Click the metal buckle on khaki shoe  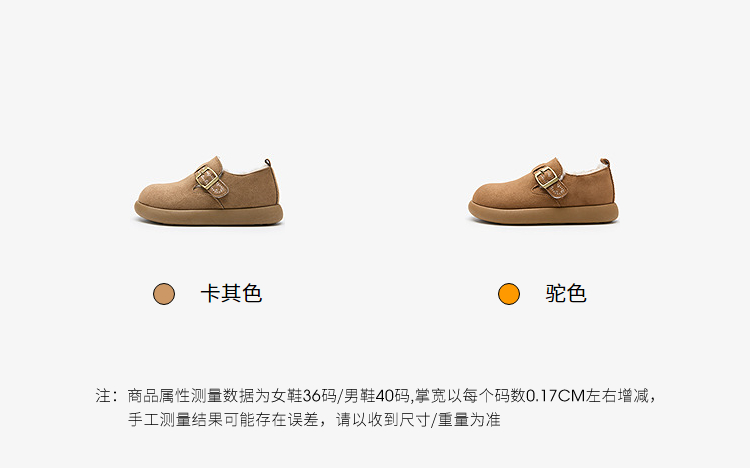click(x=208, y=177)
